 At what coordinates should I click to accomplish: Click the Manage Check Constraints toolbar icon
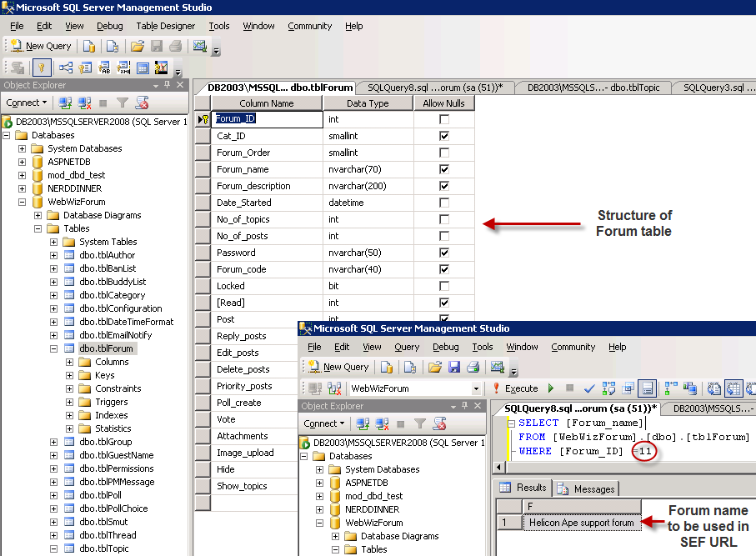click(x=143, y=68)
